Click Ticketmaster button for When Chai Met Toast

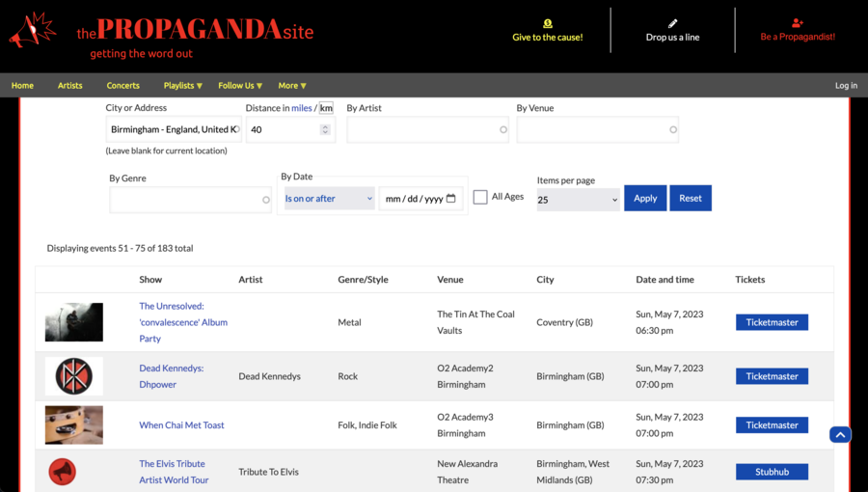[772, 424]
